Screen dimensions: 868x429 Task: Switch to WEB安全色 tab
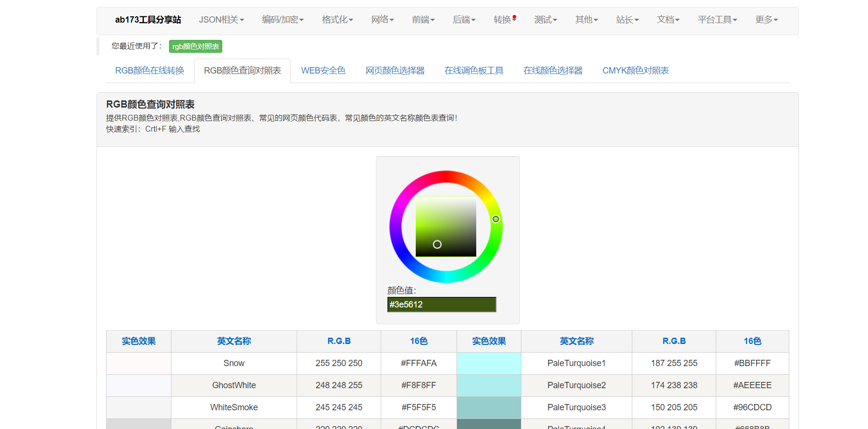click(x=323, y=71)
